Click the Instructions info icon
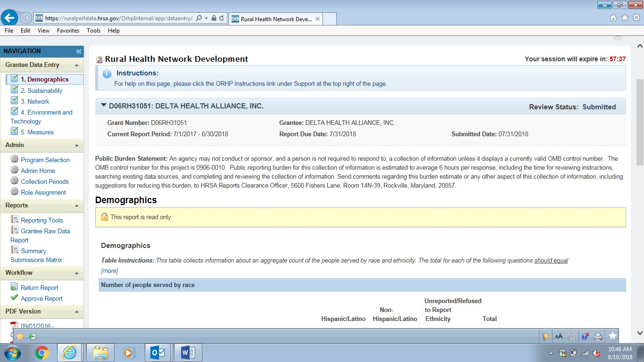Image resolution: width=644 pixels, height=362 pixels. (x=107, y=74)
